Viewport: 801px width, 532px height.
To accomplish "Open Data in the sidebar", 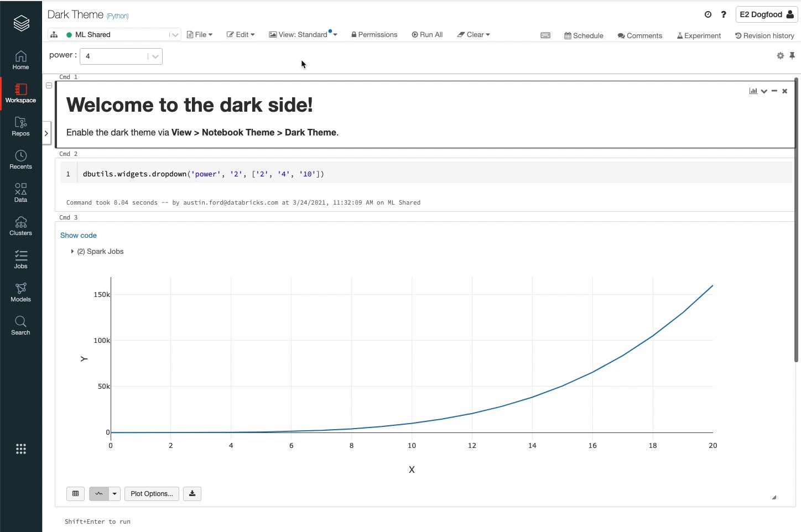I will coord(21,193).
